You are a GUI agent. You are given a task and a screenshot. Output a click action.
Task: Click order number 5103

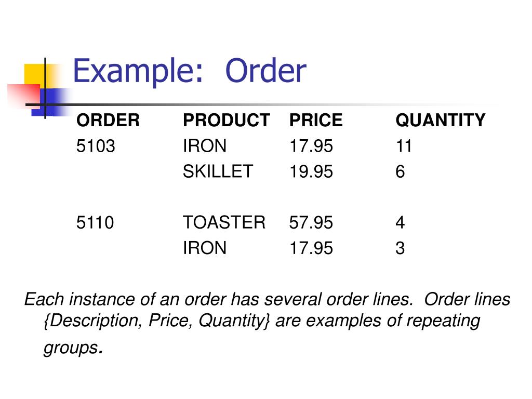[x=96, y=146]
